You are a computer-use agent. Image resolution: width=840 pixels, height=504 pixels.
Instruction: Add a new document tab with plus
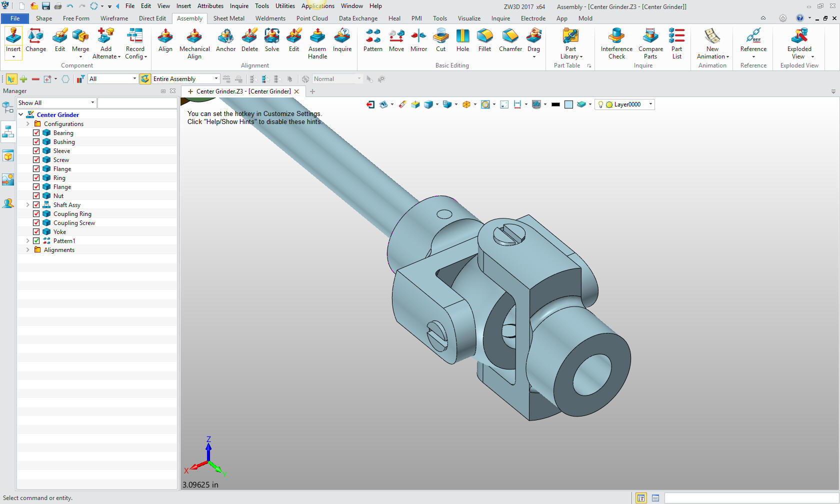(312, 91)
